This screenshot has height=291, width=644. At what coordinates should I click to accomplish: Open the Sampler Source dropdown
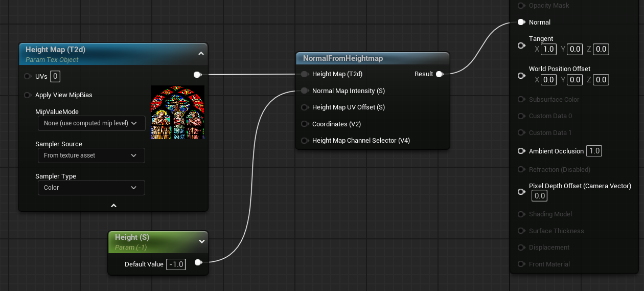(x=91, y=155)
